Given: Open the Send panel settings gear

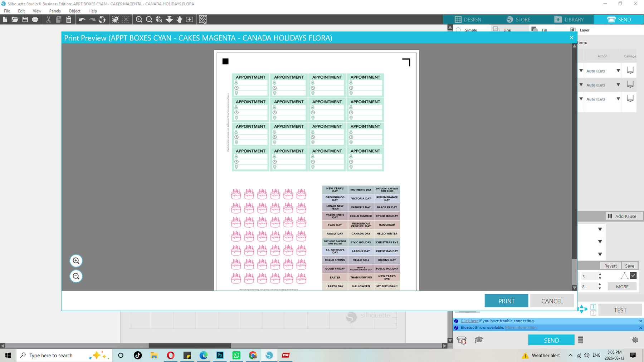Looking at the screenshot, I should coord(635,340).
